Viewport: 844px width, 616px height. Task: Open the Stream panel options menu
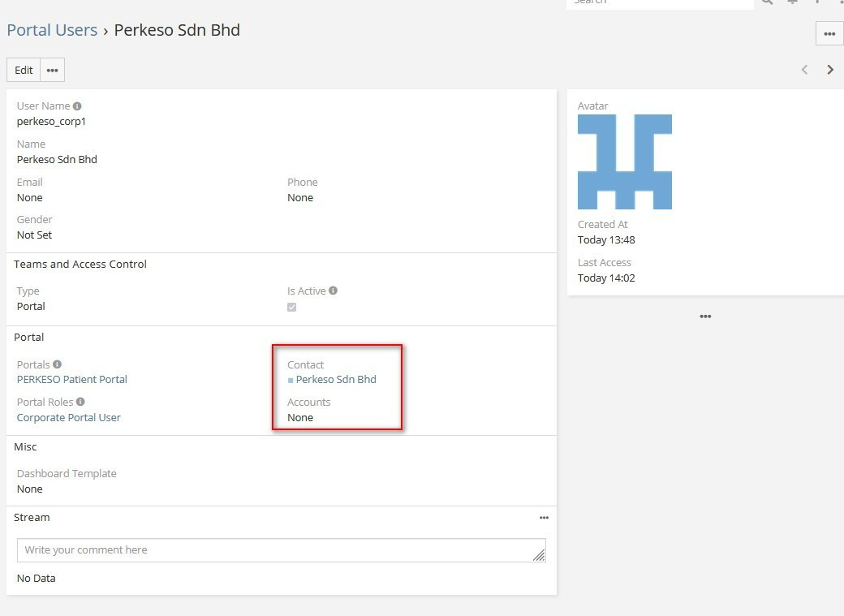pyautogui.click(x=544, y=518)
